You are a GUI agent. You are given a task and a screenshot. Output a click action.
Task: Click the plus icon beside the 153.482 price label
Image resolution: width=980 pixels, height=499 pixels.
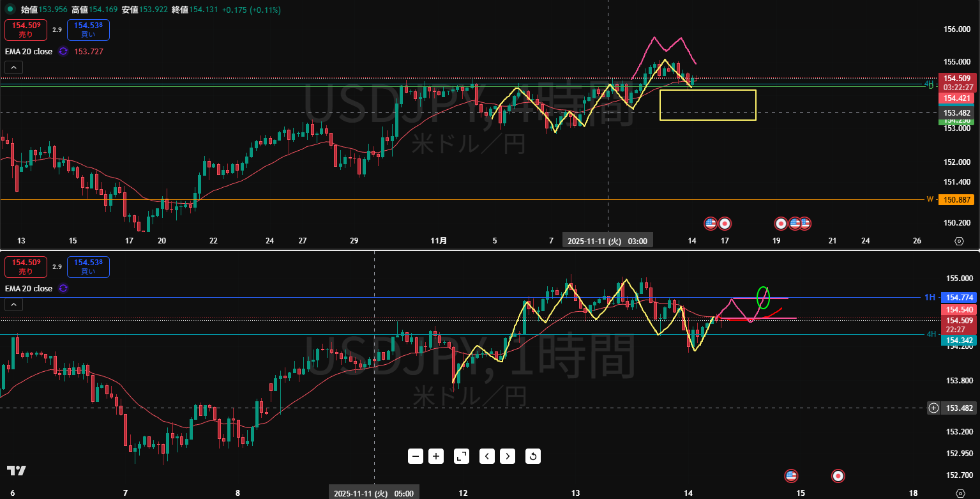click(x=933, y=408)
